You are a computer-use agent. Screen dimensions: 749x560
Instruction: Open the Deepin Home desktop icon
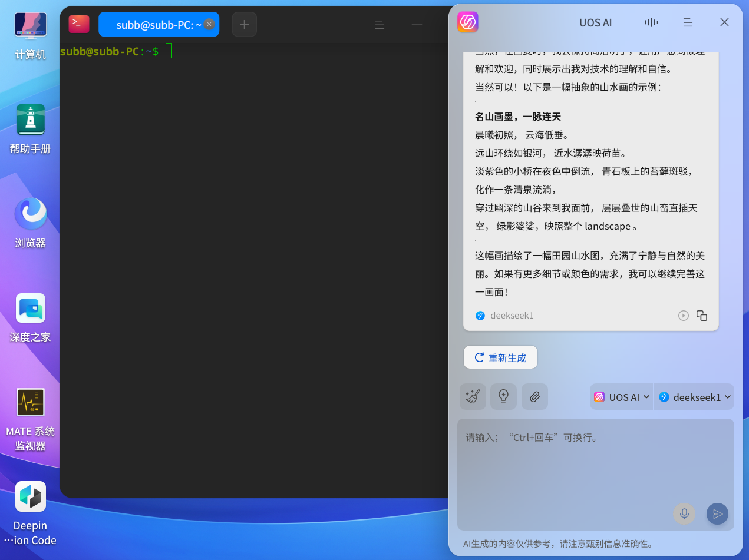31,317
